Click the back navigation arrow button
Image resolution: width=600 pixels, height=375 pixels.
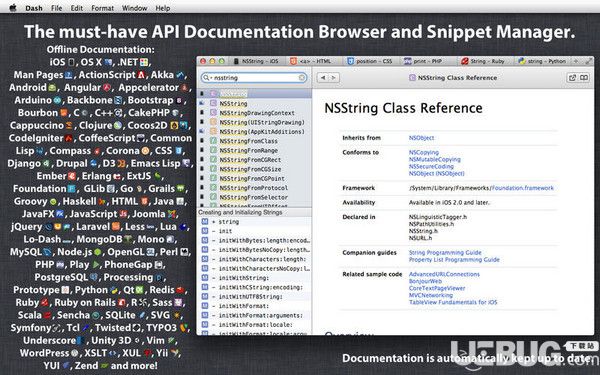(x=323, y=78)
